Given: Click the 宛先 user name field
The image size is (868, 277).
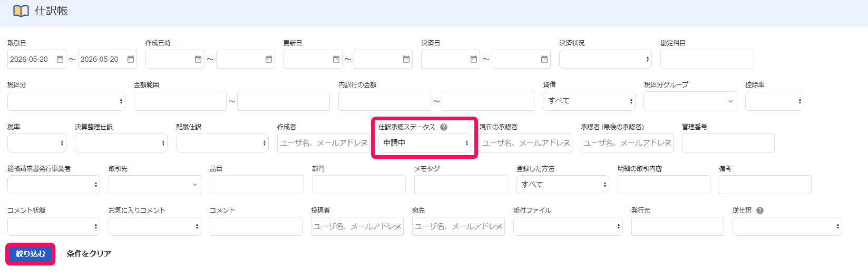Looking at the screenshot, I should pyautogui.click(x=459, y=226).
